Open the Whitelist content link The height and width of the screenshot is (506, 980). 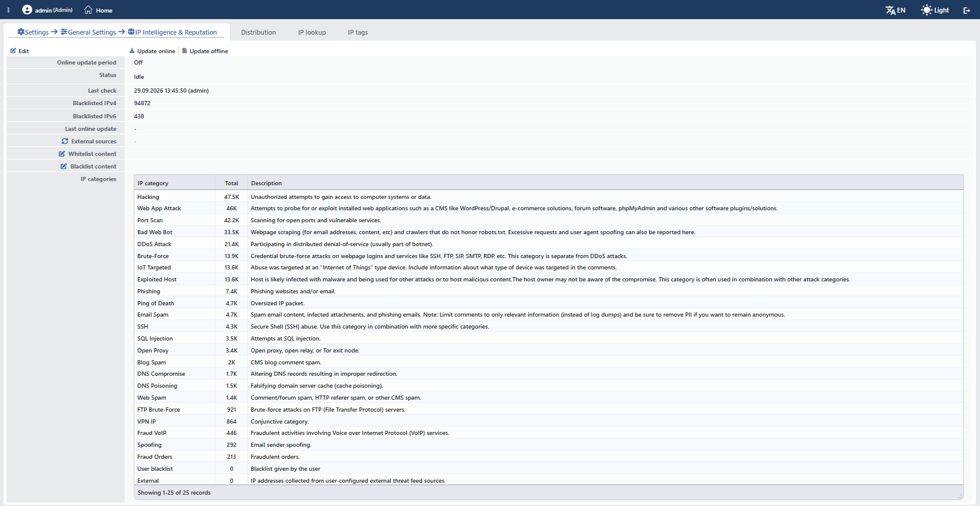93,154
